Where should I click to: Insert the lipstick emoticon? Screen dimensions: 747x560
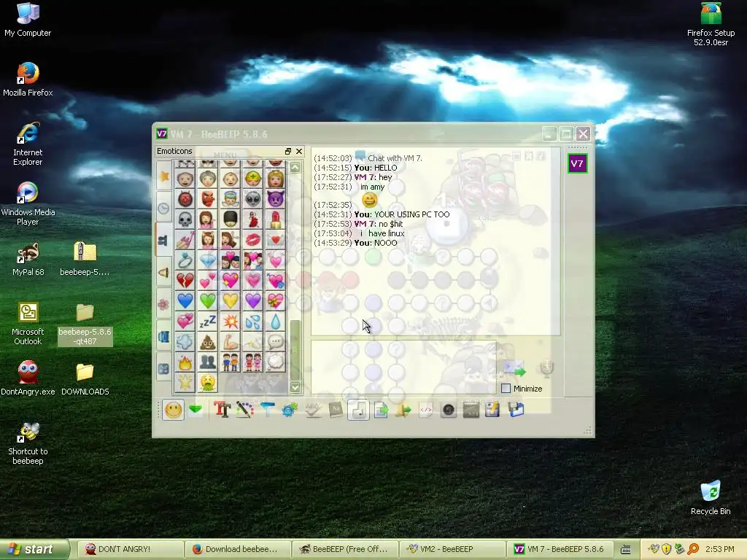point(275,219)
